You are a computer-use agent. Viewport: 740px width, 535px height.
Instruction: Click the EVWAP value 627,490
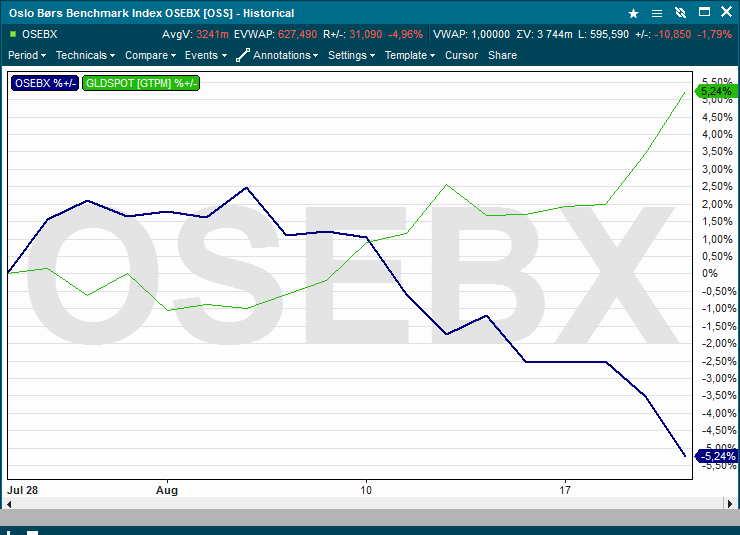pyautogui.click(x=297, y=34)
